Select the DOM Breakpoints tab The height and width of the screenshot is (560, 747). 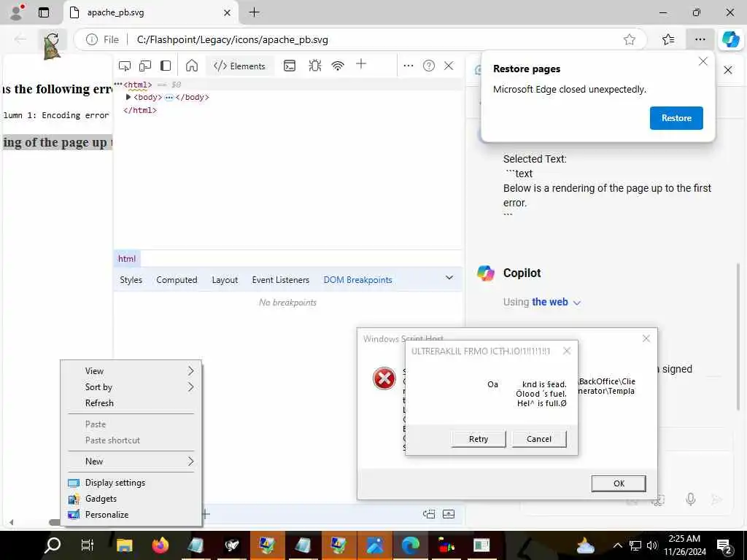(x=357, y=280)
